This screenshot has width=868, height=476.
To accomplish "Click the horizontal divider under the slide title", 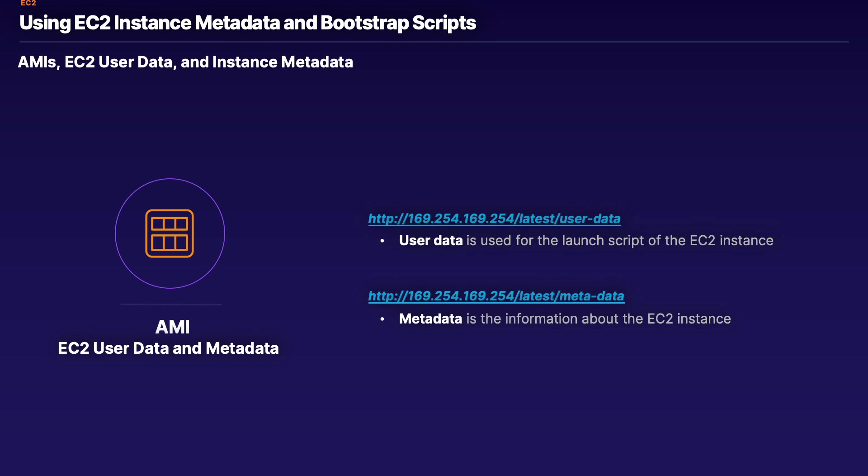I will [x=434, y=42].
